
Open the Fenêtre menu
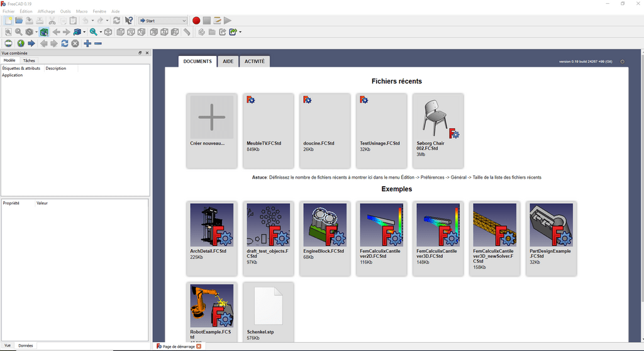pyautogui.click(x=99, y=11)
